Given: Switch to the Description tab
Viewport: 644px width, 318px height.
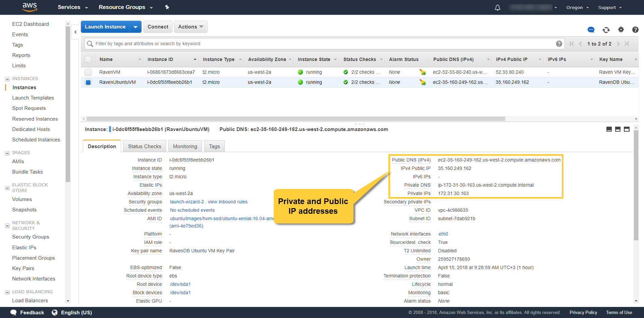Looking at the screenshot, I should tap(102, 146).
